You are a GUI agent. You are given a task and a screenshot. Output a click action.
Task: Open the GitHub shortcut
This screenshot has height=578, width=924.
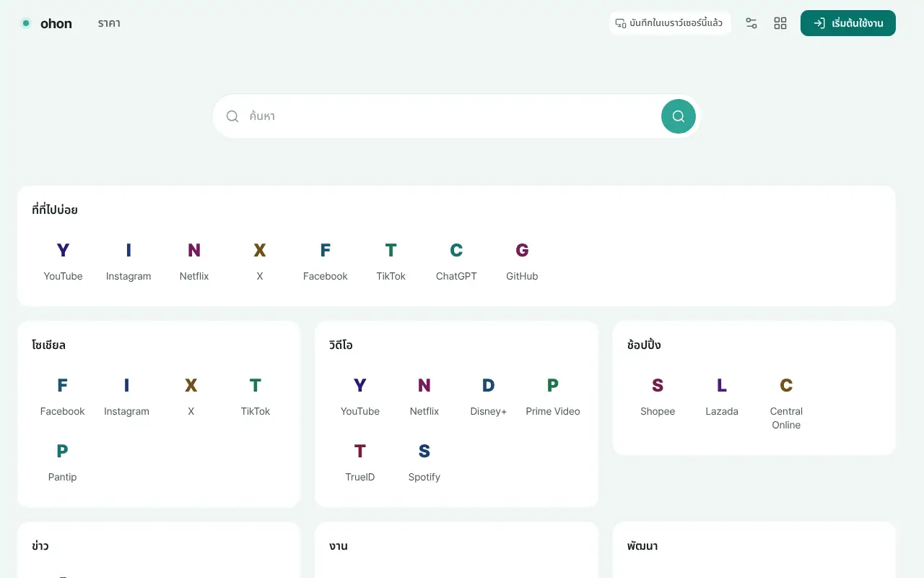[x=522, y=261]
